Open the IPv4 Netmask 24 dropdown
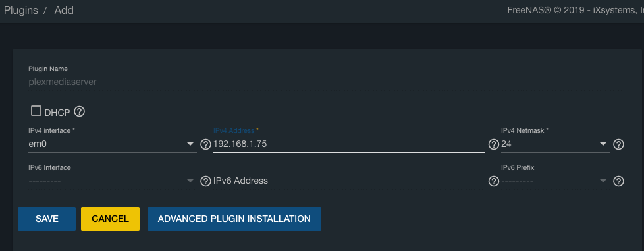 [x=555, y=144]
